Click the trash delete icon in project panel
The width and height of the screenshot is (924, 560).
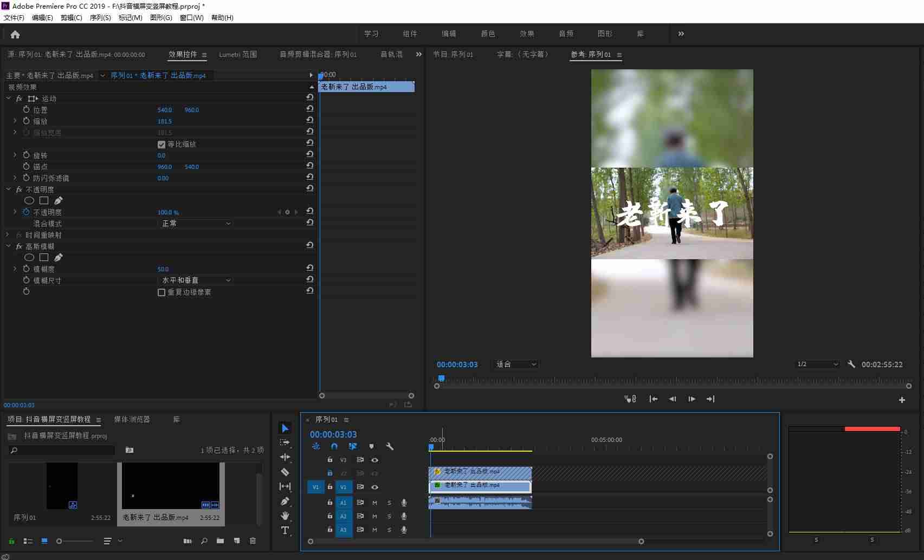[x=253, y=541]
